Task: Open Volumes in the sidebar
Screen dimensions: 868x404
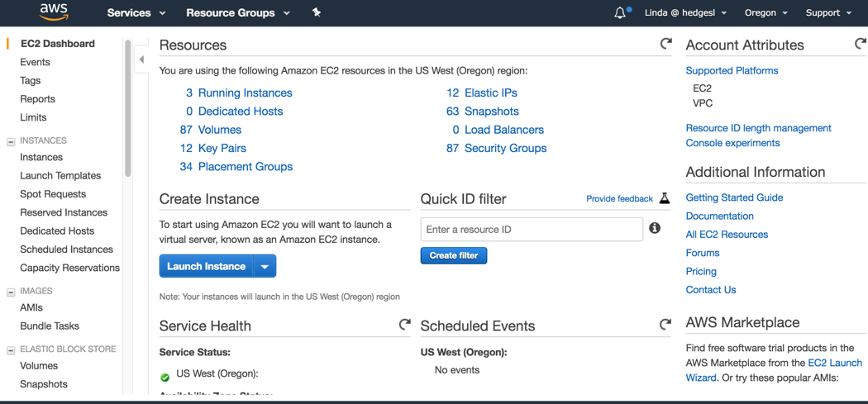Action: pos(39,366)
